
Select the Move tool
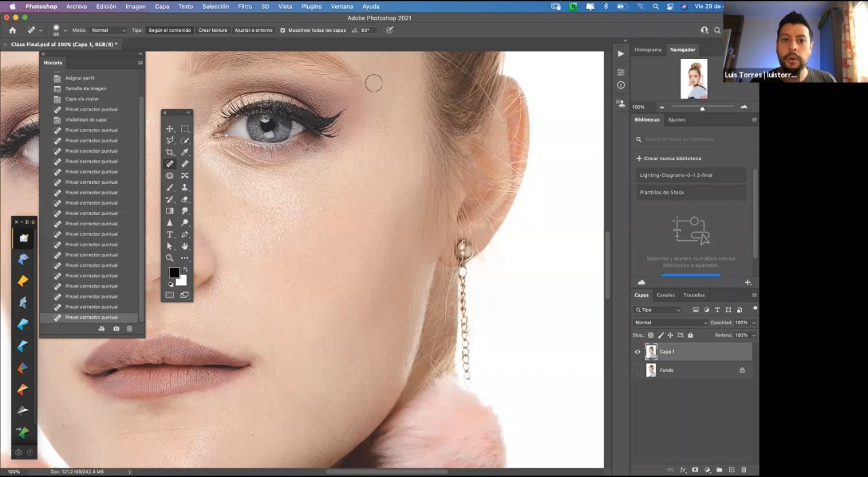tap(170, 129)
